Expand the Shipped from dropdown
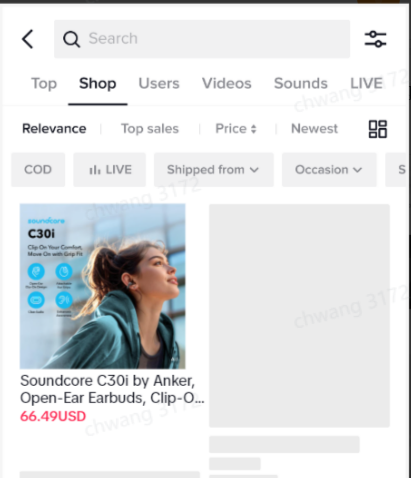The height and width of the screenshot is (478, 411). (x=214, y=170)
